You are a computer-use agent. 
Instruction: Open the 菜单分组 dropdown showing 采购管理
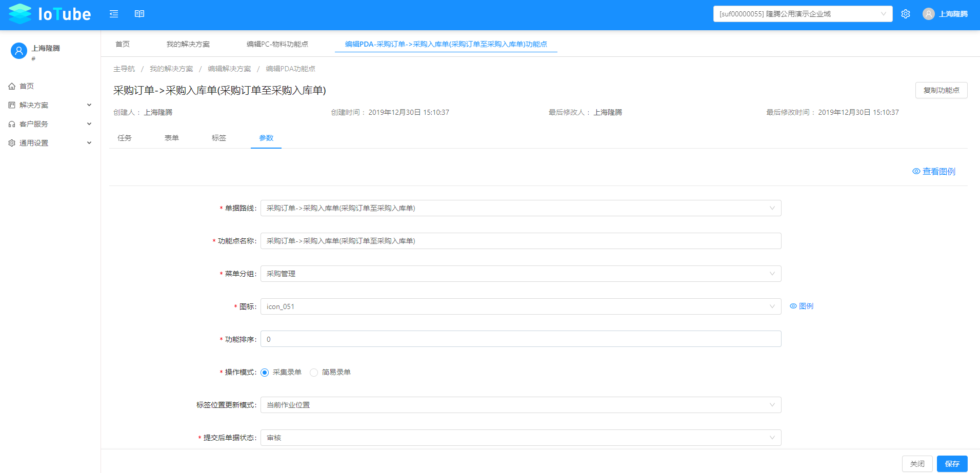(x=521, y=274)
